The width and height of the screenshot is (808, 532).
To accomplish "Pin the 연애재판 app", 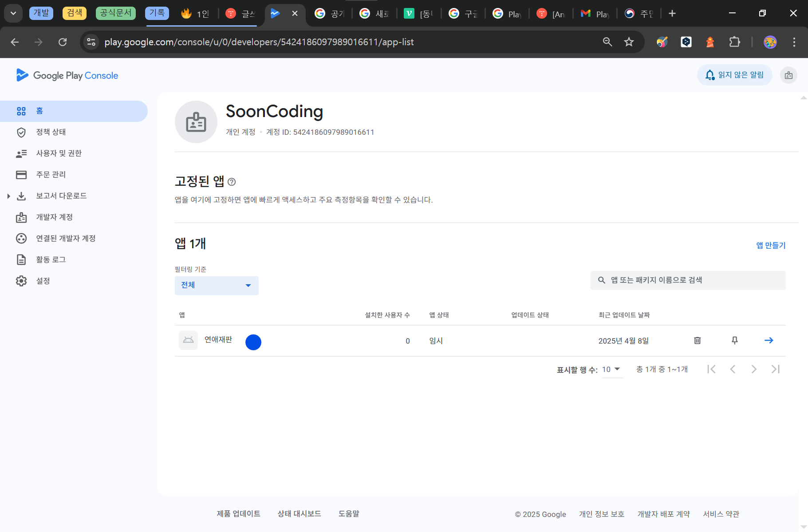I will tap(735, 340).
